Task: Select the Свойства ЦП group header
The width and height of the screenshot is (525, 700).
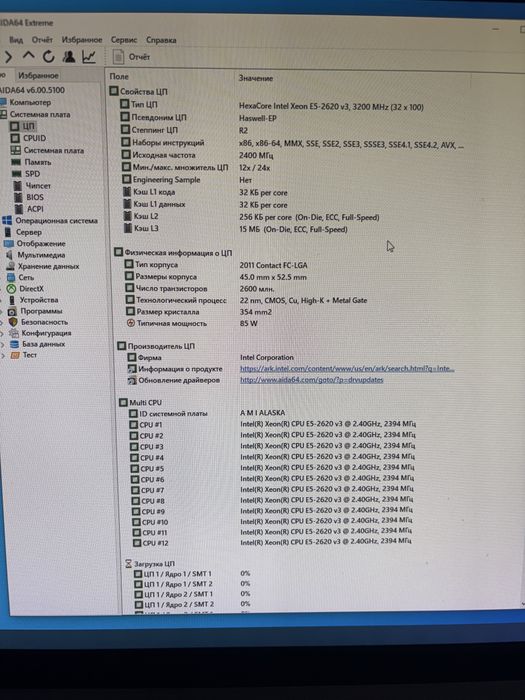Action: coord(139,92)
